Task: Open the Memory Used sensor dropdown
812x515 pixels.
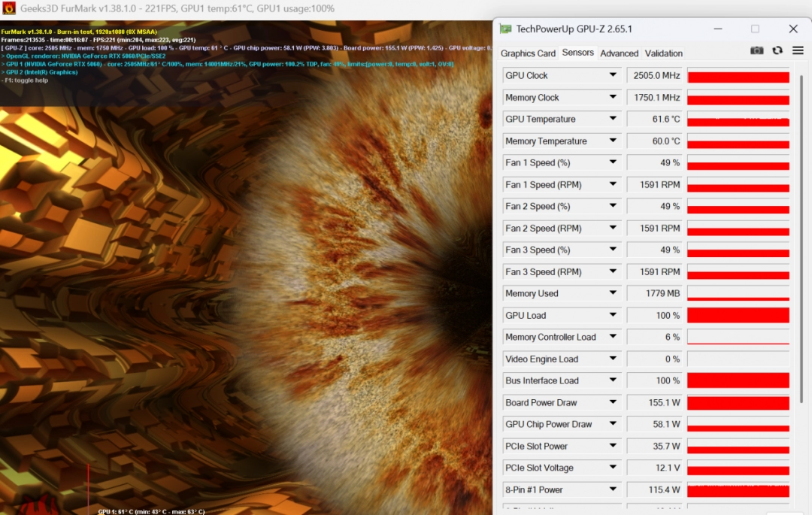Action: click(613, 294)
